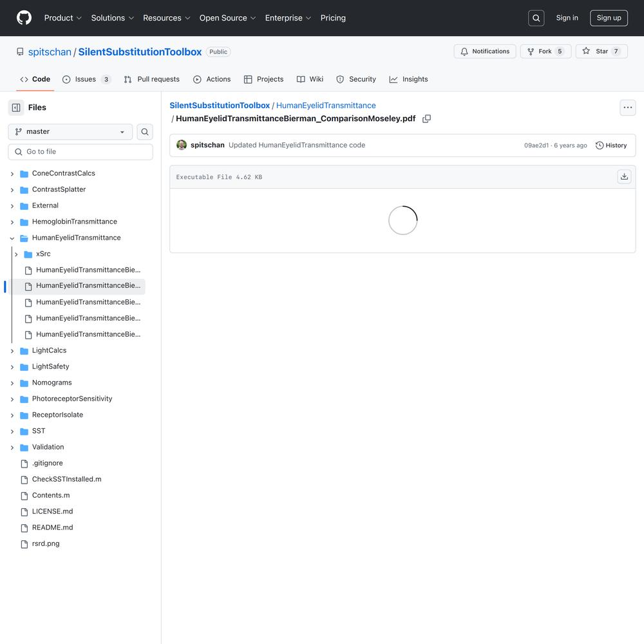Expand the LightCalcs folder chevron

click(12, 351)
